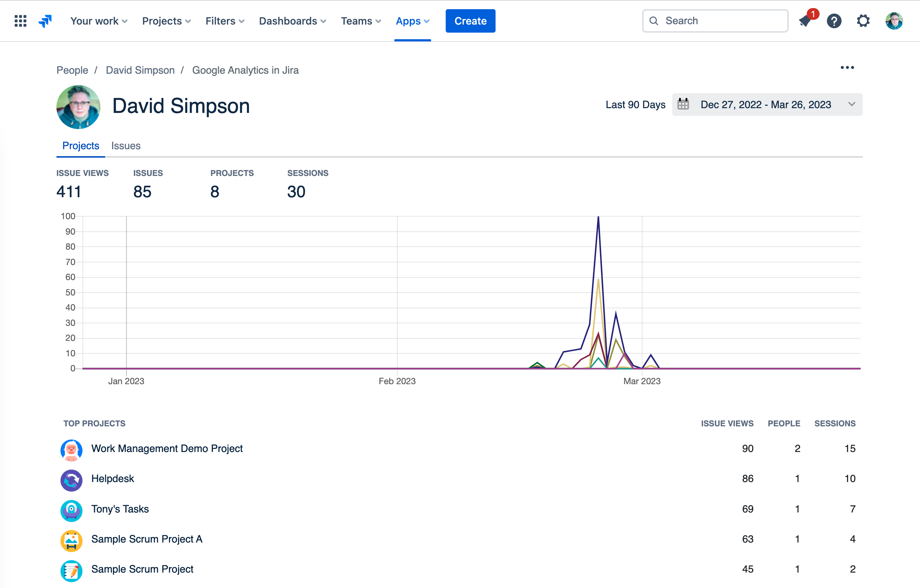Open the Dashboards dropdown menu
920x588 pixels.
point(292,21)
